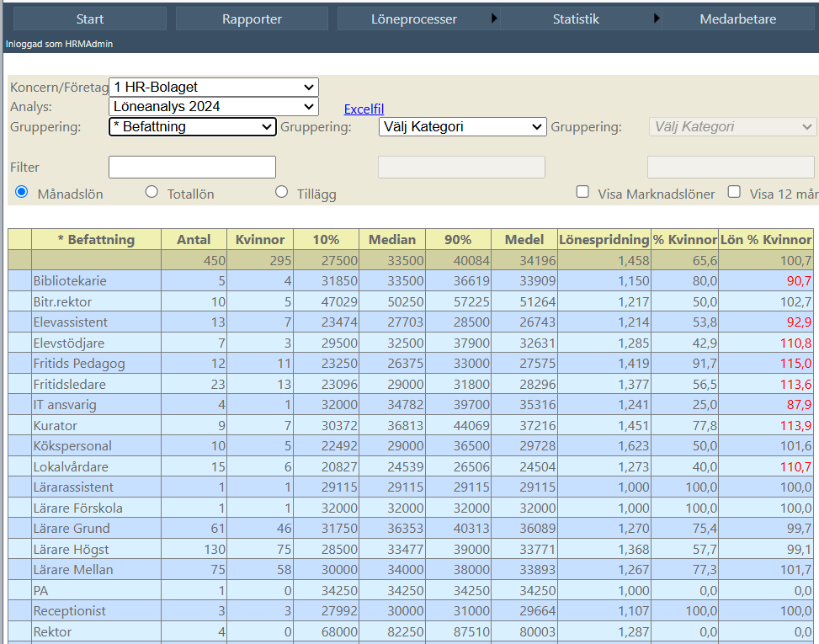Select the Elevassistent row name
The width and height of the screenshot is (819, 644).
click(71, 322)
